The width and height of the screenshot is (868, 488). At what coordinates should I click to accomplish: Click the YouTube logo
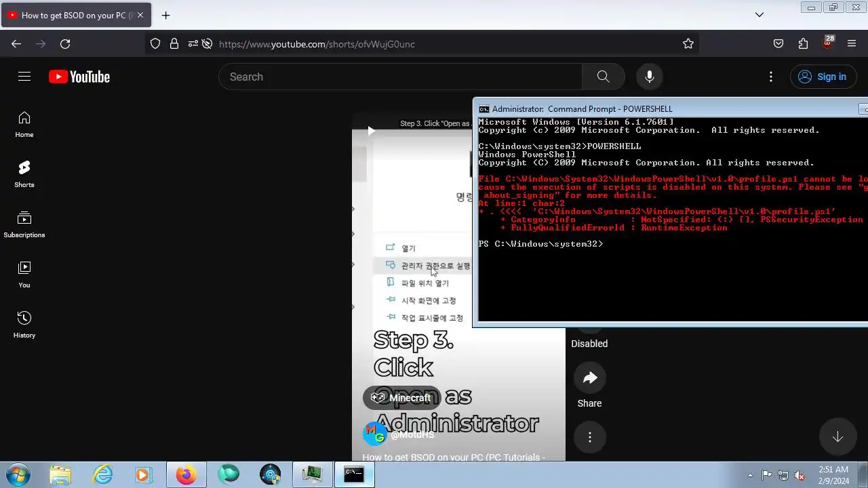pyautogui.click(x=79, y=77)
